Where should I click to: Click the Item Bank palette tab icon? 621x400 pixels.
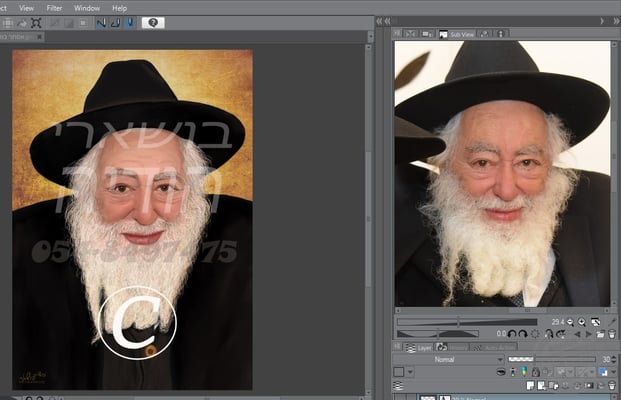click(484, 34)
